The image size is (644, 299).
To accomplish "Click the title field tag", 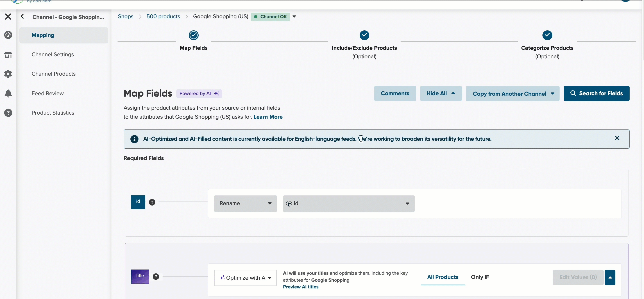I will tap(140, 276).
